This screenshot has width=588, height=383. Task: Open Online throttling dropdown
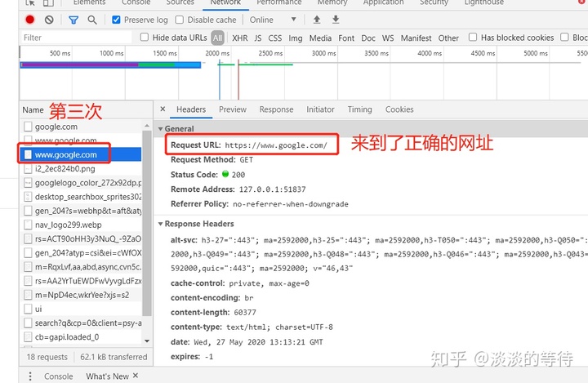click(273, 20)
